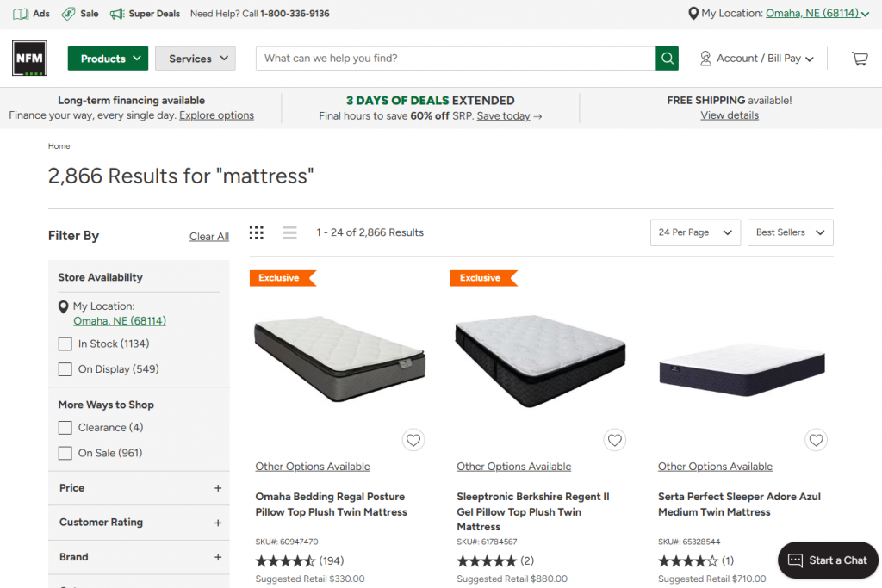Click star rating for Sleeptronic mattress
This screenshot has width=882, height=588.
(487, 561)
